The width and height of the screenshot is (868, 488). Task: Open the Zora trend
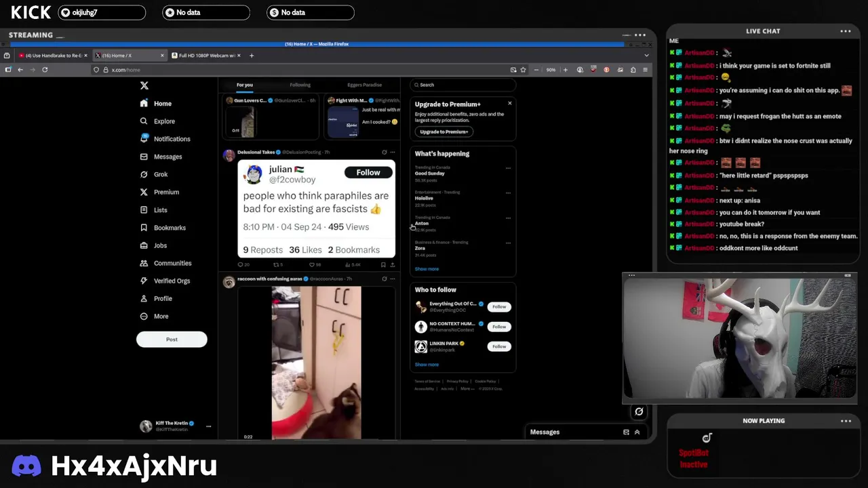pyautogui.click(x=420, y=248)
